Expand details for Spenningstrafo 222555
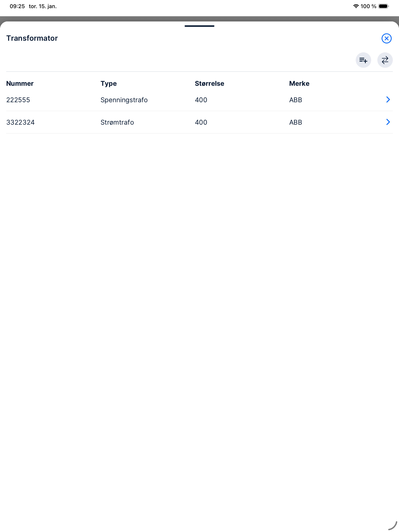Viewport: 399px width, 532px height. pos(388,100)
